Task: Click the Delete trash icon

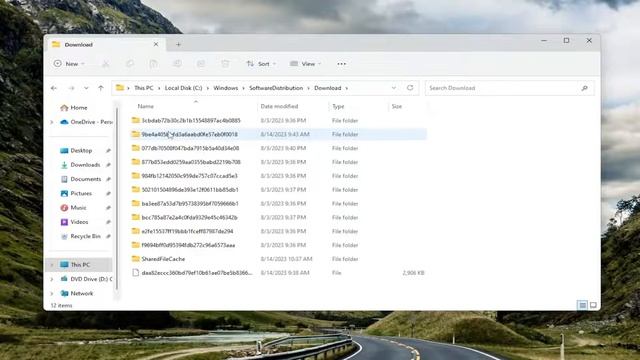Action: [225, 64]
